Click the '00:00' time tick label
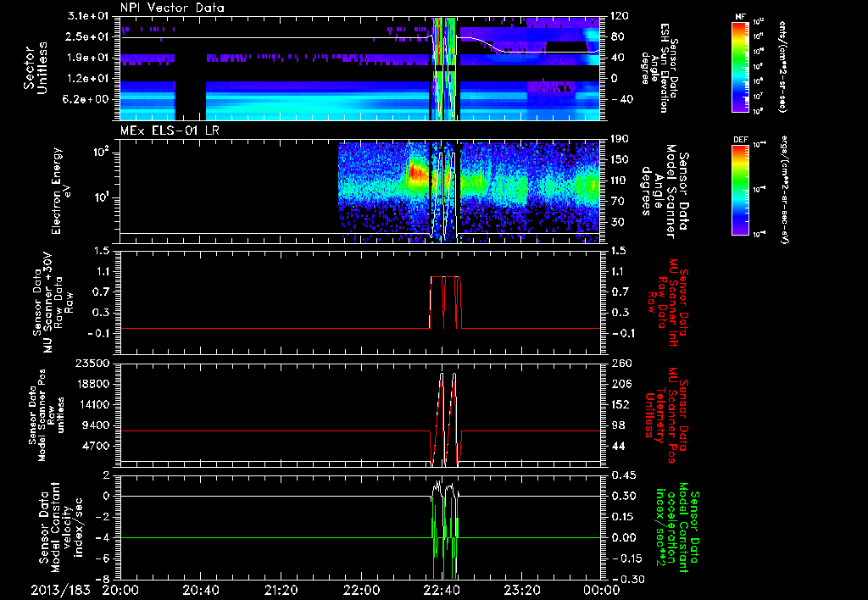868x600 pixels. point(603,590)
